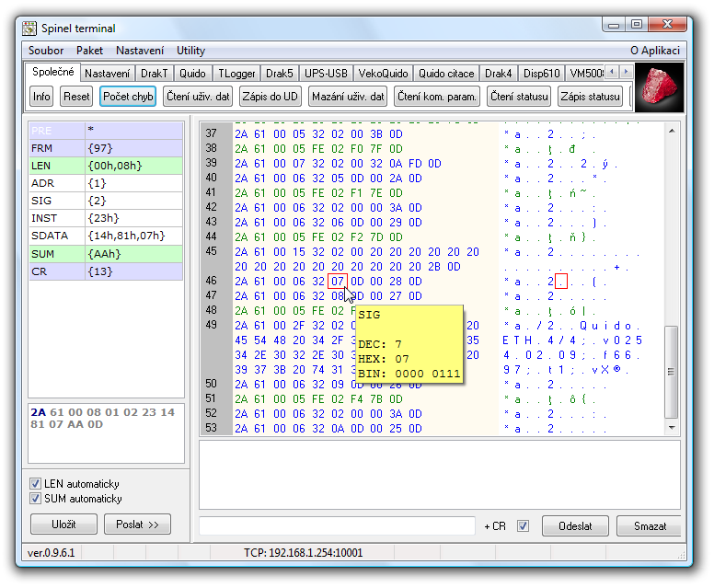Switch to the VekoQuido tab
The width and height of the screenshot is (714, 588).
(383, 74)
